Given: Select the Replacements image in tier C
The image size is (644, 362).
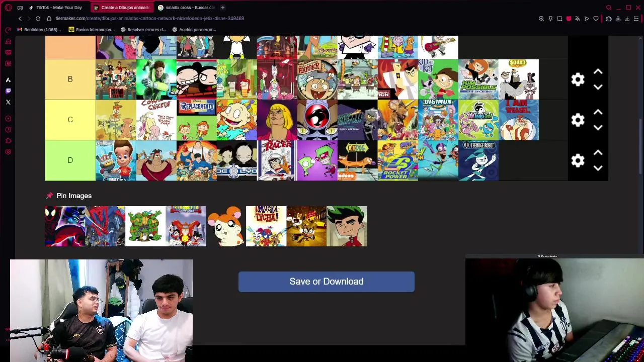Looking at the screenshot, I should point(197,120).
